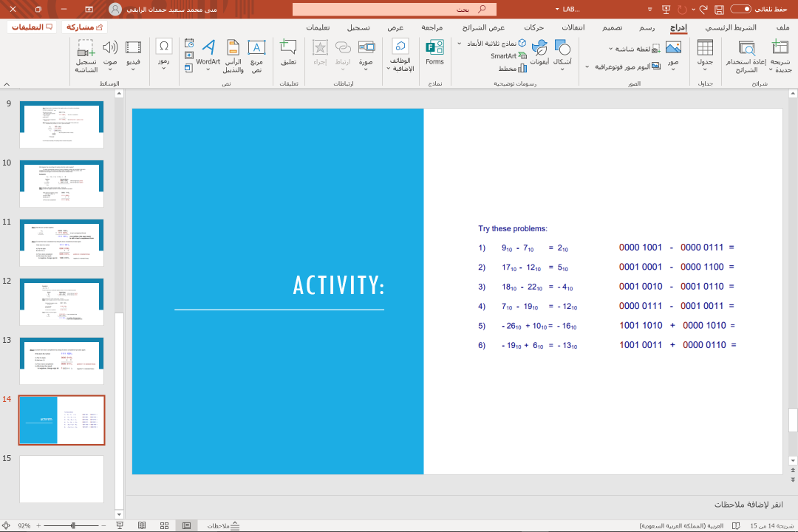798x532 pixels.
Task: Switch to Slide Sorter view in status bar
Action: tap(164, 525)
